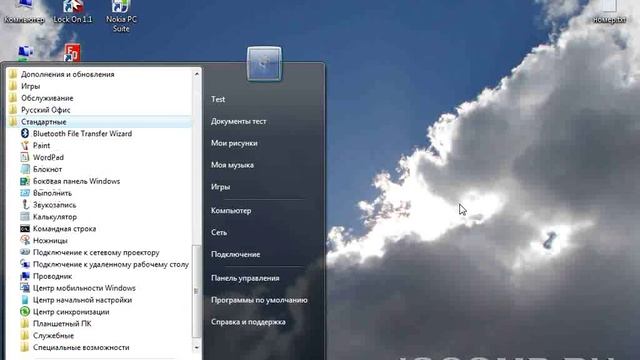Click the programs list scroll up arrow
This screenshot has width=640, height=360.
(x=197, y=74)
